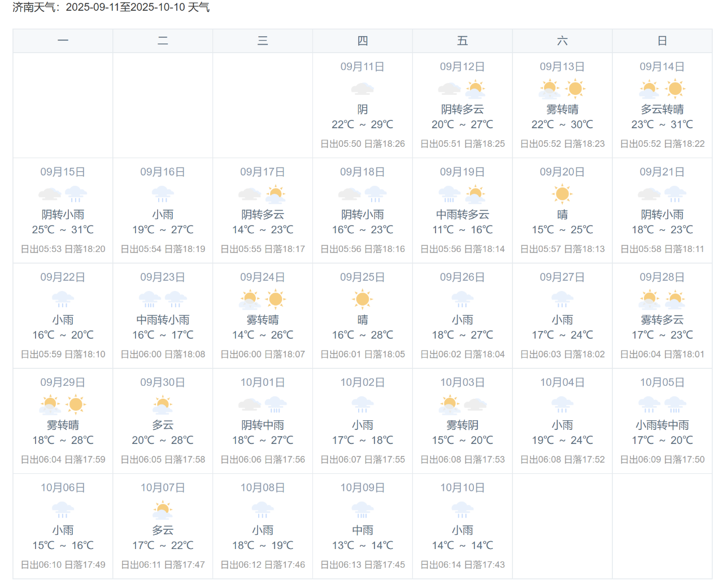This screenshot has height=588, width=718.
Task: Click sunrise text 日出05:54 日落18:19
Action: (x=163, y=249)
